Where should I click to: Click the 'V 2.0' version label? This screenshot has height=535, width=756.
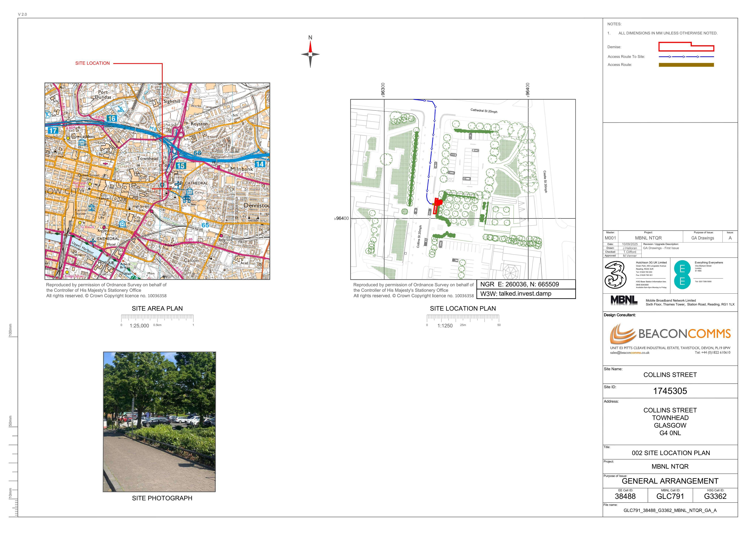click(22, 14)
